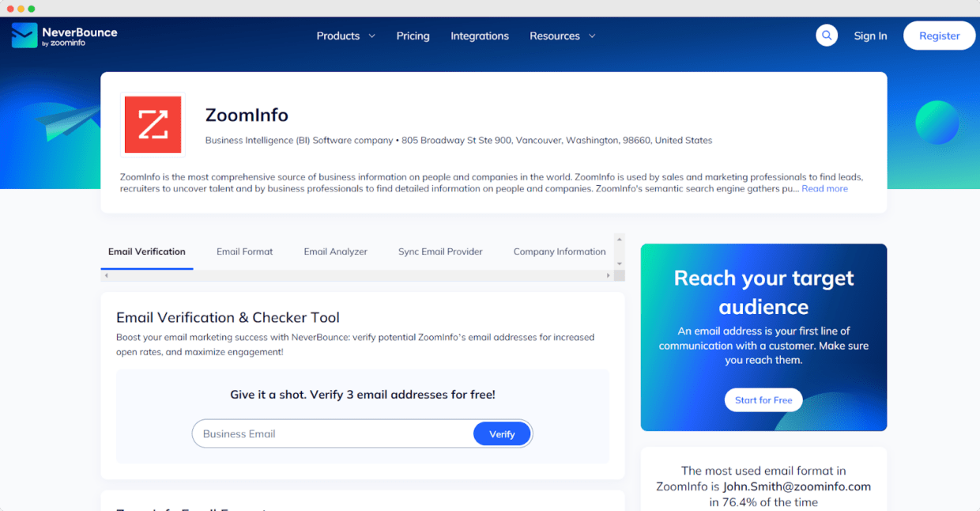This screenshot has height=511, width=980.
Task: Click the Read more link
Action: point(824,189)
